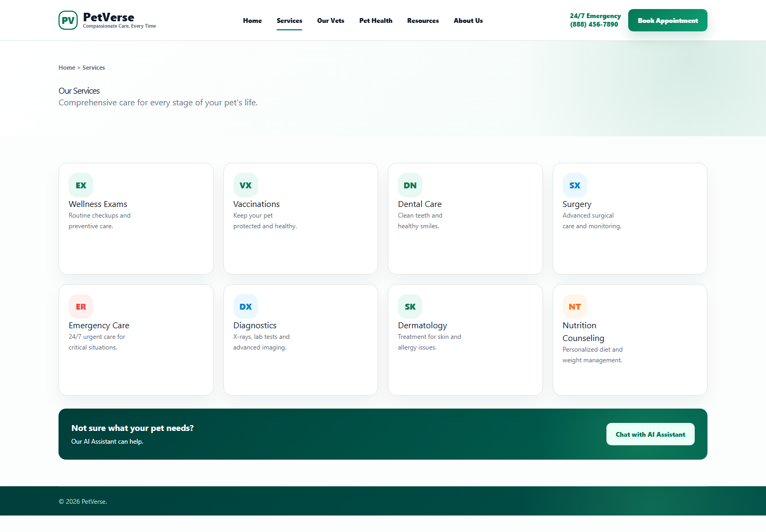This screenshot has height=532, width=766.
Task: Open the Dermatology card title
Action: click(422, 326)
